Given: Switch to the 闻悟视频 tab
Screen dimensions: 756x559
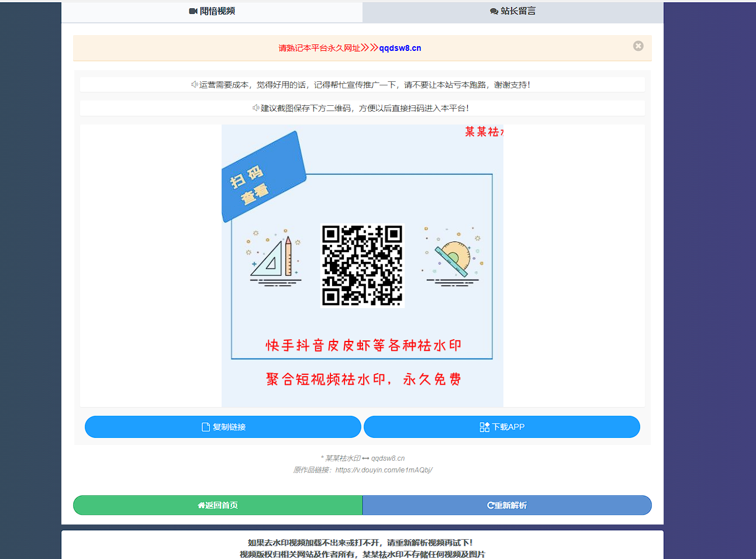Looking at the screenshot, I should pyautogui.click(x=212, y=10).
